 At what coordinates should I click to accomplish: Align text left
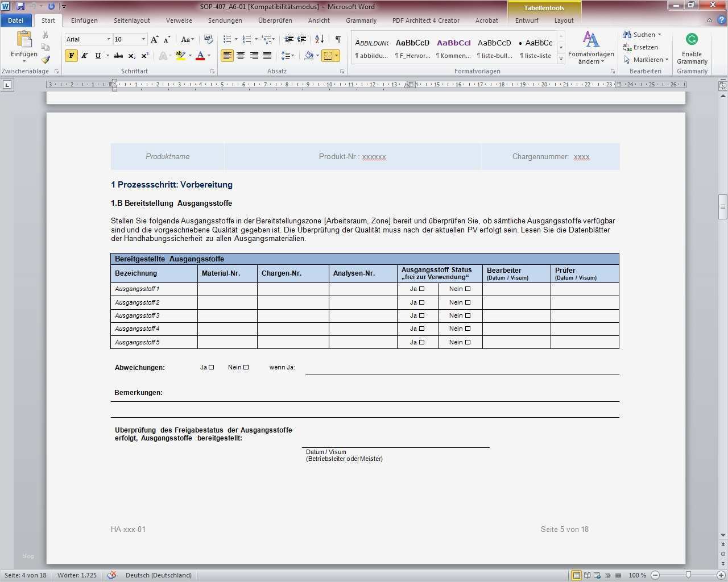(227, 56)
